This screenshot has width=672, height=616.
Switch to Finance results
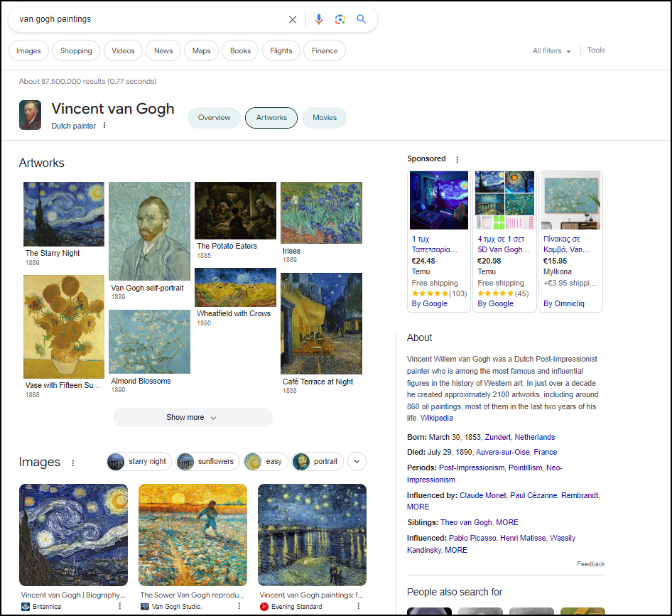click(x=325, y=50)
